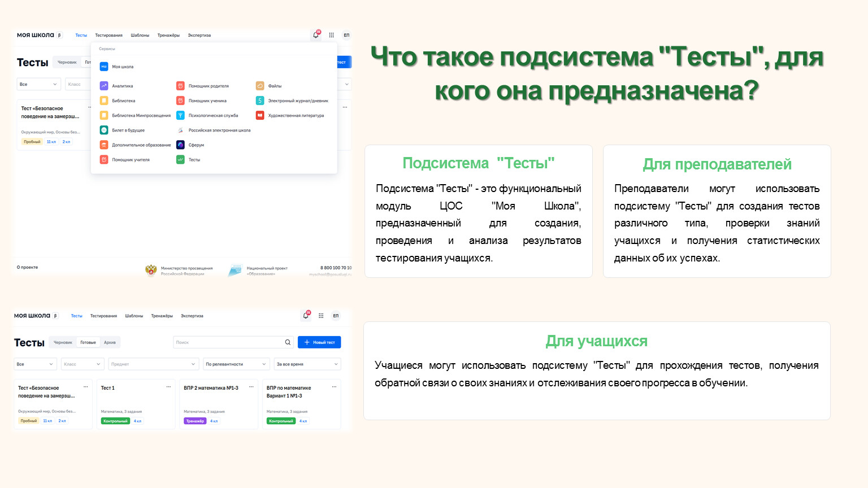The width and height of the screenshot is (868, 488).
Task: Open Тестирования tab in tests-list screenshot
Action: (103, 316)
